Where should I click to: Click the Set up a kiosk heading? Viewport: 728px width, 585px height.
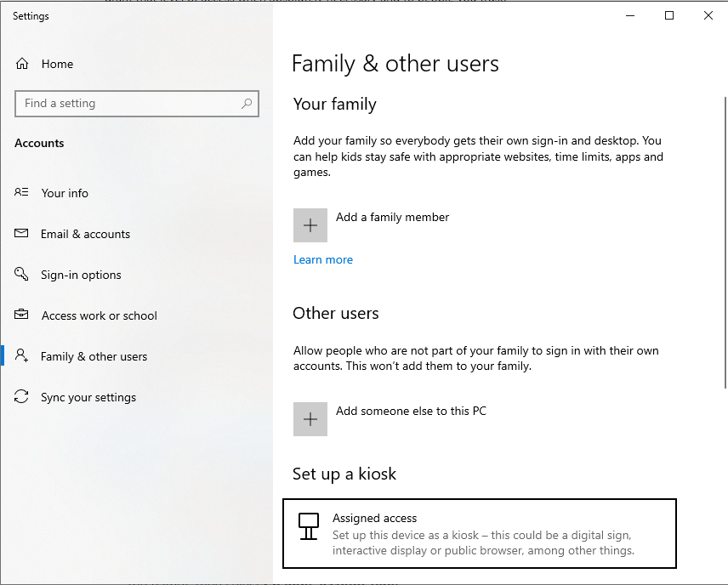(344, 474)
